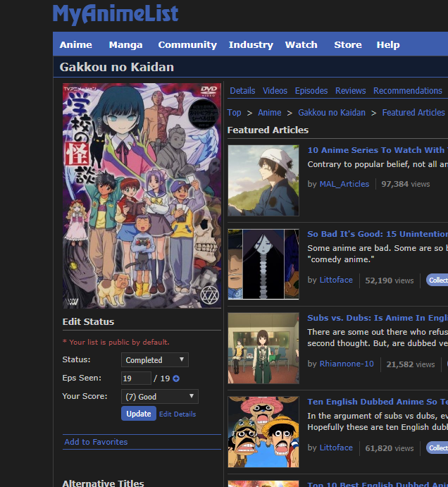Switch to the Episodes tab
448x487 pixels.
tap(311, 91)
